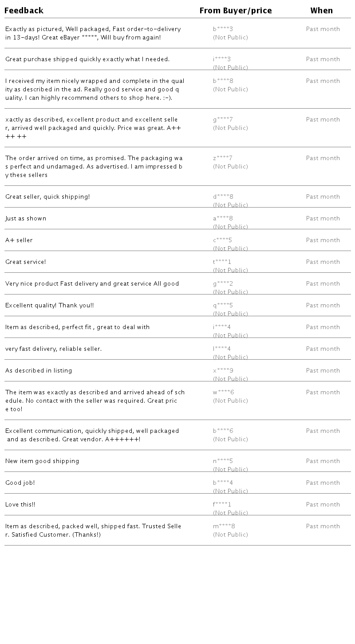Viewport: 355px width, 644px height.
Task: Select buyer t****1 username
Action: click(x=222, y=262)
